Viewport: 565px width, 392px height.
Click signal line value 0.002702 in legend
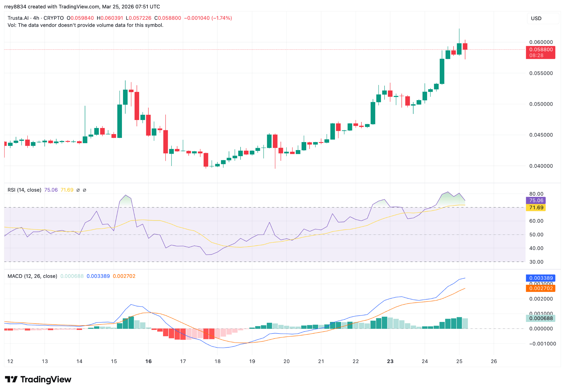(x=124, y=276)
